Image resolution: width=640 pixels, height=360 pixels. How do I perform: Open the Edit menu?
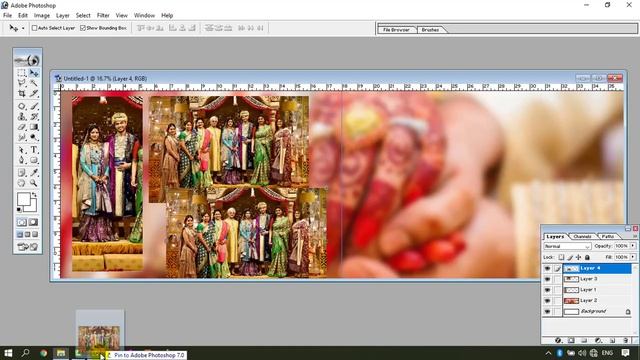point(23,15)
